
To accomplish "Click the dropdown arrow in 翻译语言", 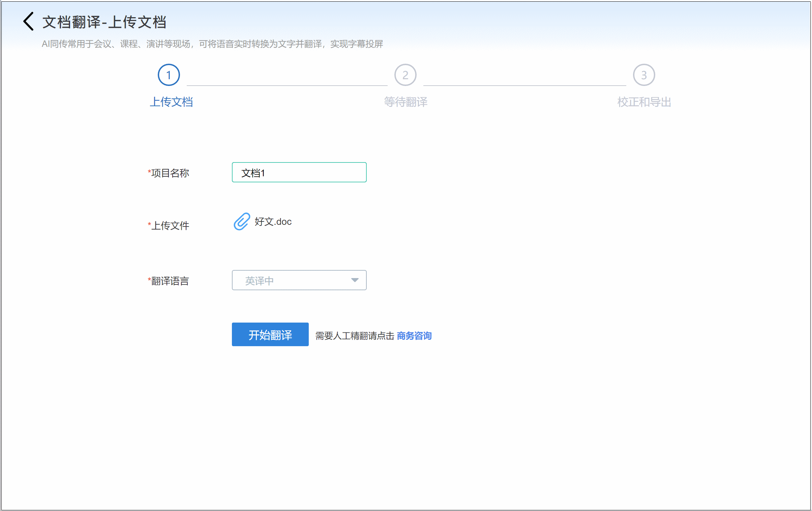I will click(354, 280).
